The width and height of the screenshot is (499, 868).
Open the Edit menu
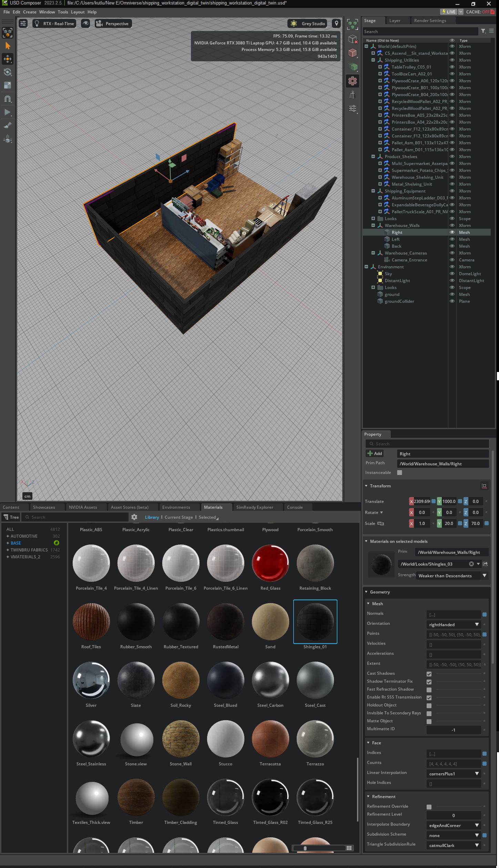click(x=16, y=12)
